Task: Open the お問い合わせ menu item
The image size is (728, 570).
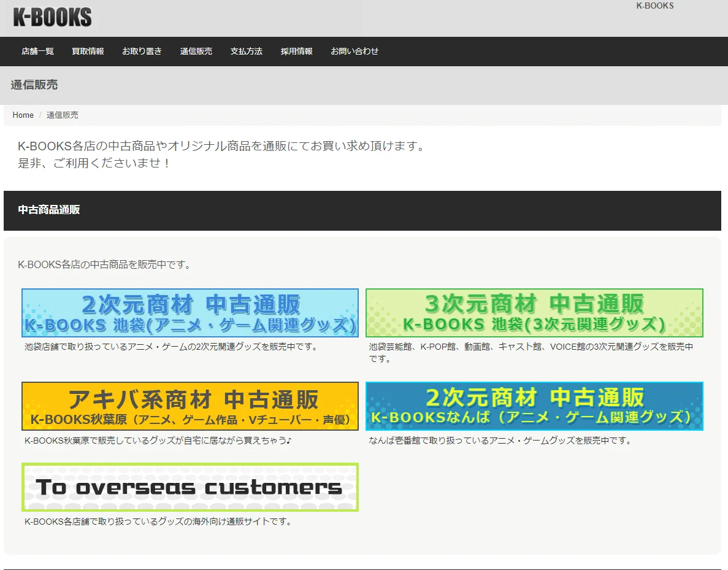Action: [x=354, y=51]
